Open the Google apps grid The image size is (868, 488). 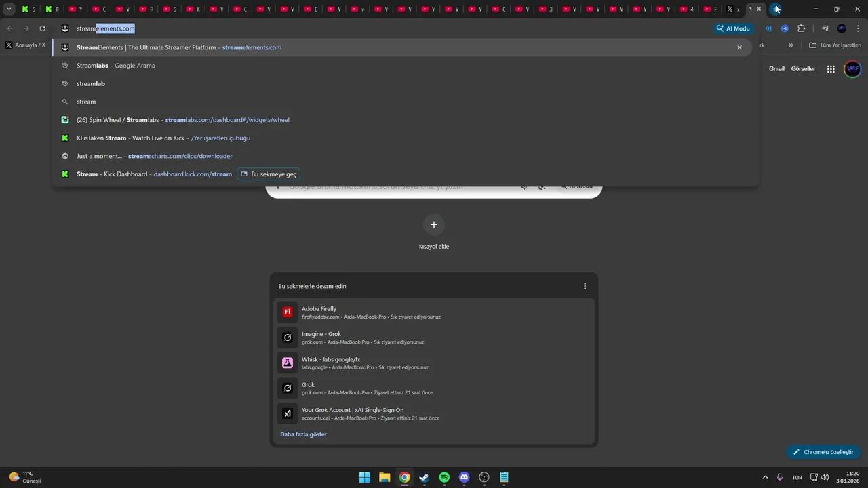(x=831, y=69)
